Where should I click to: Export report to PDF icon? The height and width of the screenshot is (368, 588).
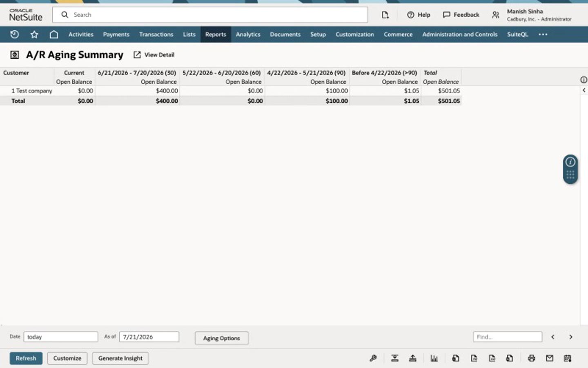pos(474,358)
